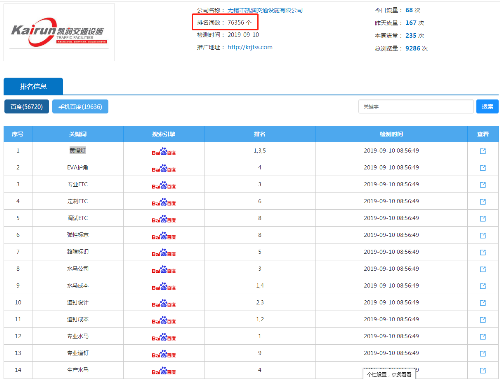Image resolution: width=500 pixels, height=379 pixels.
Task: Open the detail link icon for row 4
Action: pos(483,202)
